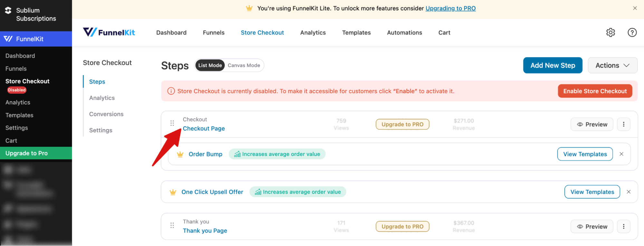The height and width of the screenshot is (246, 644).
Task: Dismiss the Order Bump suggestion row
Action: tap(621, 154)
